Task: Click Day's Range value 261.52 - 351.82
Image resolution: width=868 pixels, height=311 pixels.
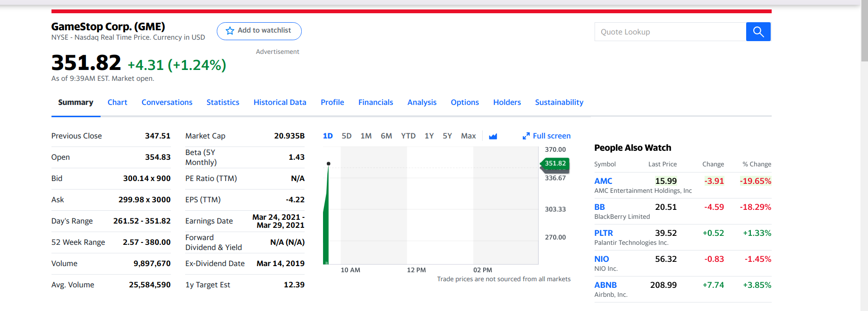Action: click(x=142, y=221)
